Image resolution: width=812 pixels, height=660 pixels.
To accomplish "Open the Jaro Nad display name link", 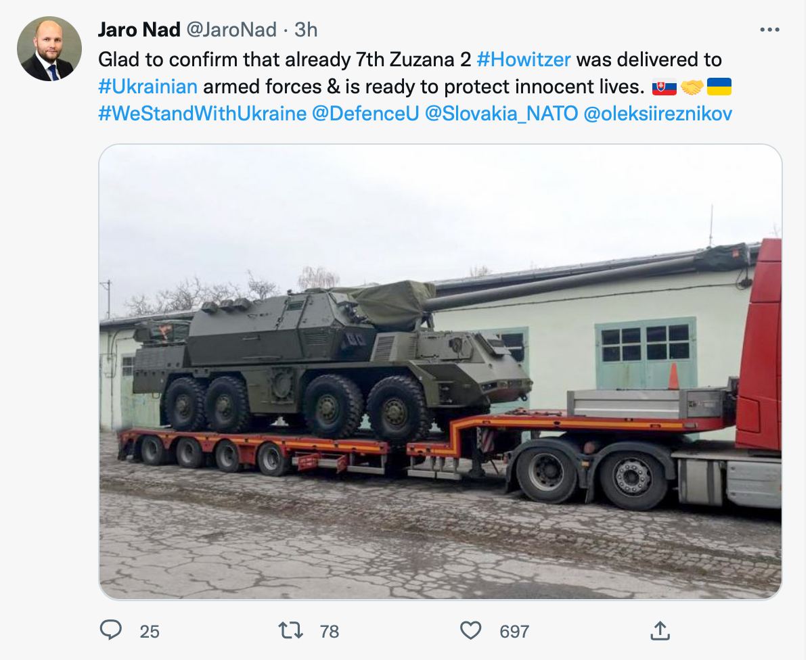I will tap(139, 30).
